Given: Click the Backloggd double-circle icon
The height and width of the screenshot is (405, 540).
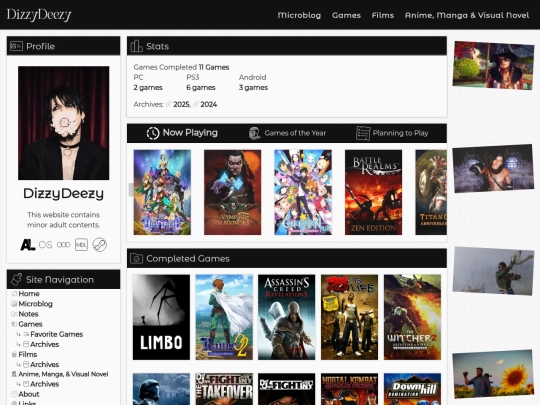Looking at the screenshot, I should click(63, 245).
